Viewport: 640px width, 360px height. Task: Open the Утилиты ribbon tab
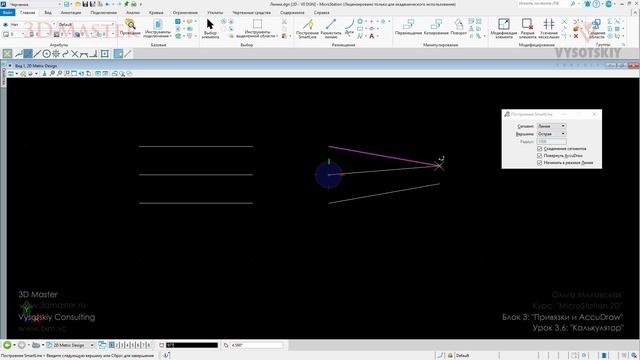coord(215,13)
